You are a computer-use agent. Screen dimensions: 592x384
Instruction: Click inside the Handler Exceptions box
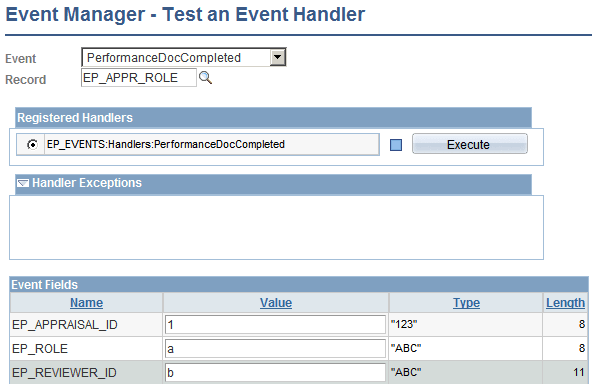coord(276,227)
